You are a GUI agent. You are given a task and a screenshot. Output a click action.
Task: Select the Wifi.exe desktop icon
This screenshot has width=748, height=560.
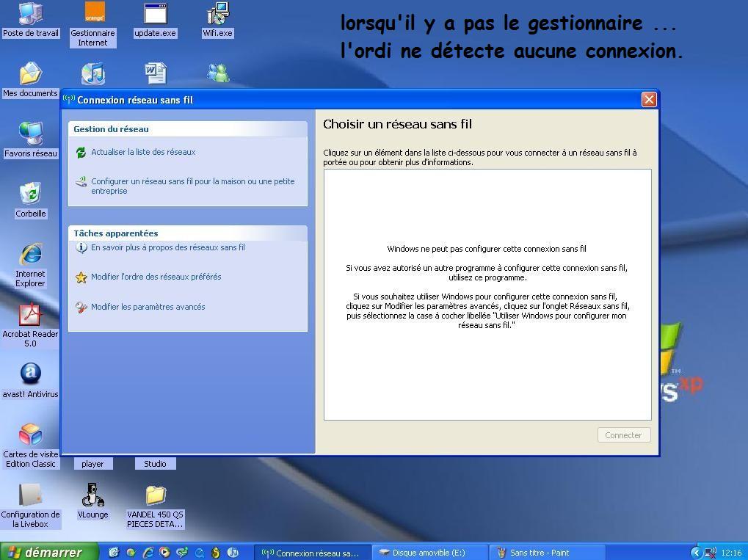[217, 14]
